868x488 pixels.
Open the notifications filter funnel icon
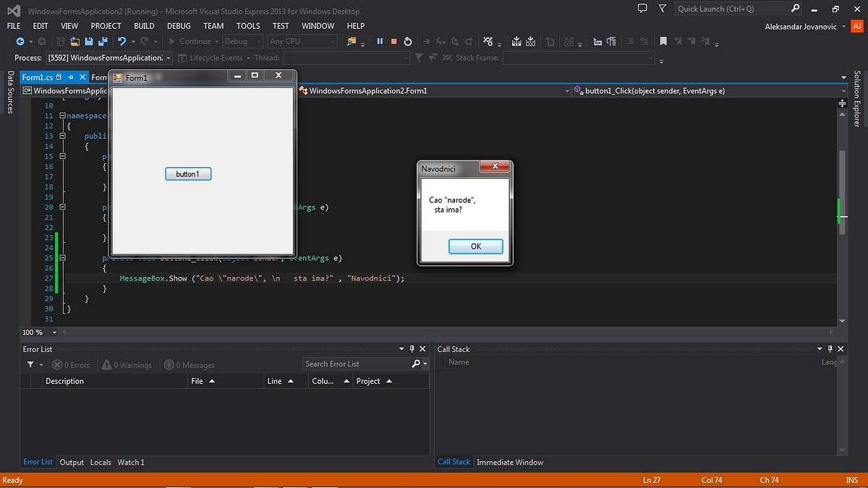point(663,9)
